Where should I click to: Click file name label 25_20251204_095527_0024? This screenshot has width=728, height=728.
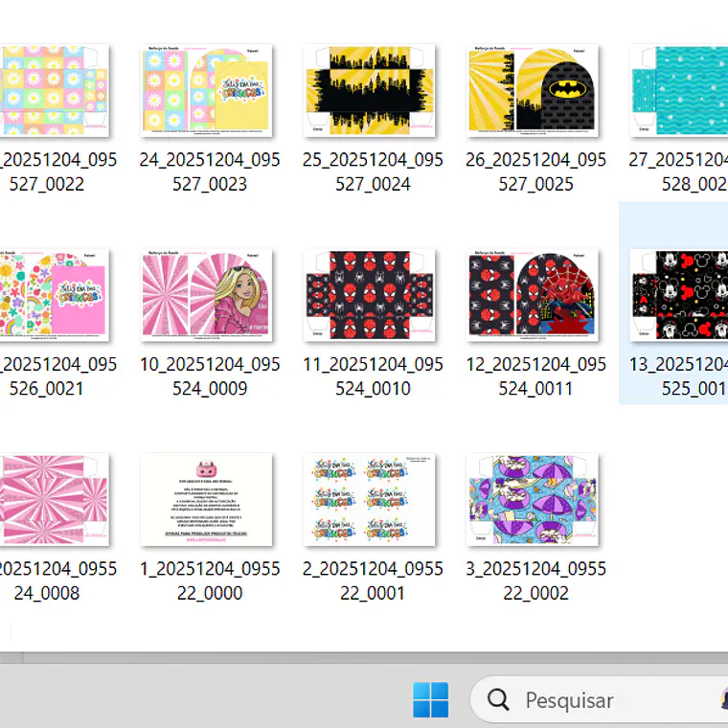[373, 171]
